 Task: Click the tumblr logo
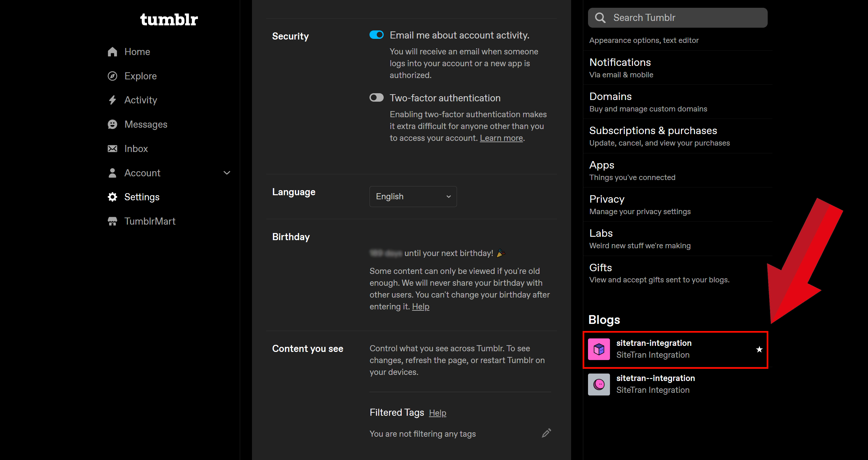169,20
